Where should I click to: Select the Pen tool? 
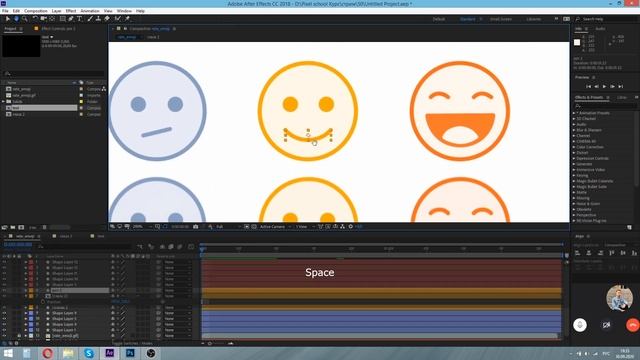coord(71,19)
